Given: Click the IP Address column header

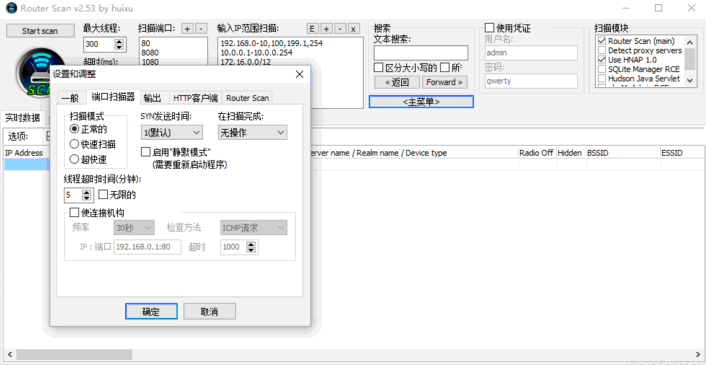Looking at the screenshot, I should [x=24, y=153].
